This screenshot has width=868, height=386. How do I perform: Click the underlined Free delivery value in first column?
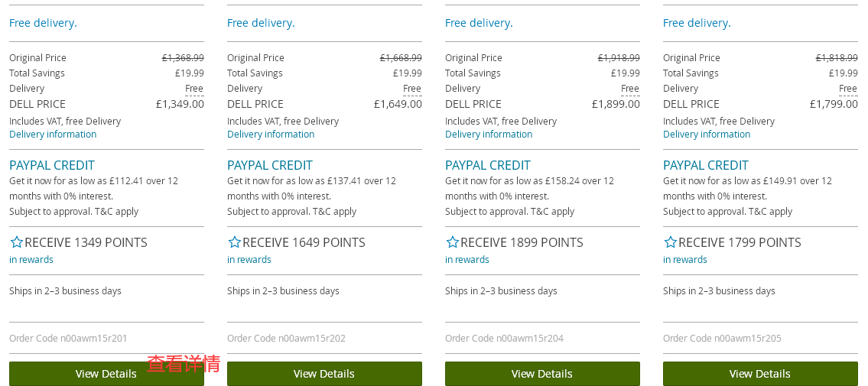coord(194,89)
